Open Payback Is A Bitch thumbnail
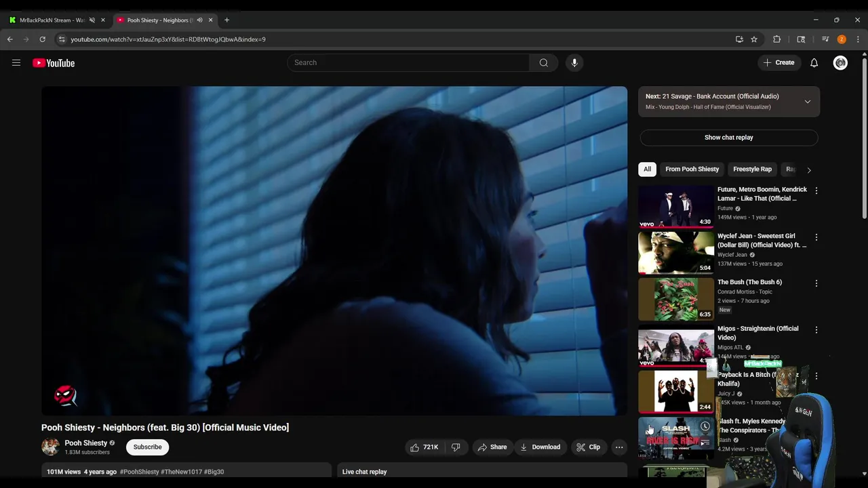868x488 pixels. click(676, 392)
